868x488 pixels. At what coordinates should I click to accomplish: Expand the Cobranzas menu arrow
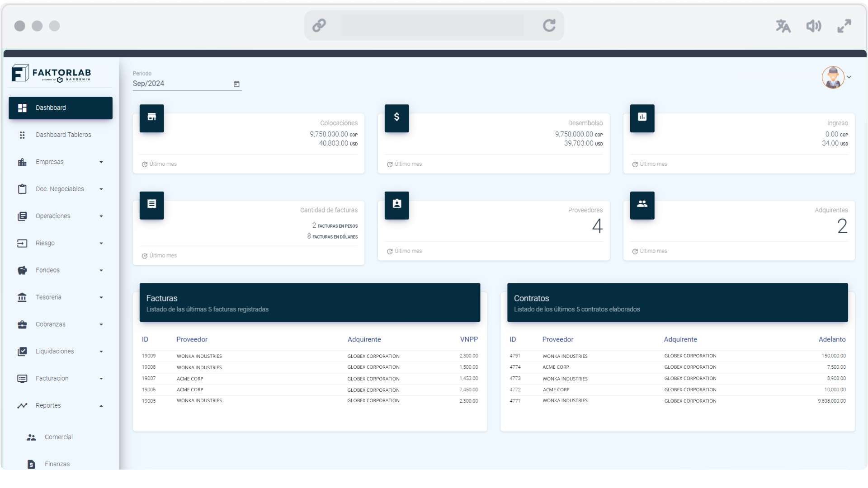click(101, 324)
